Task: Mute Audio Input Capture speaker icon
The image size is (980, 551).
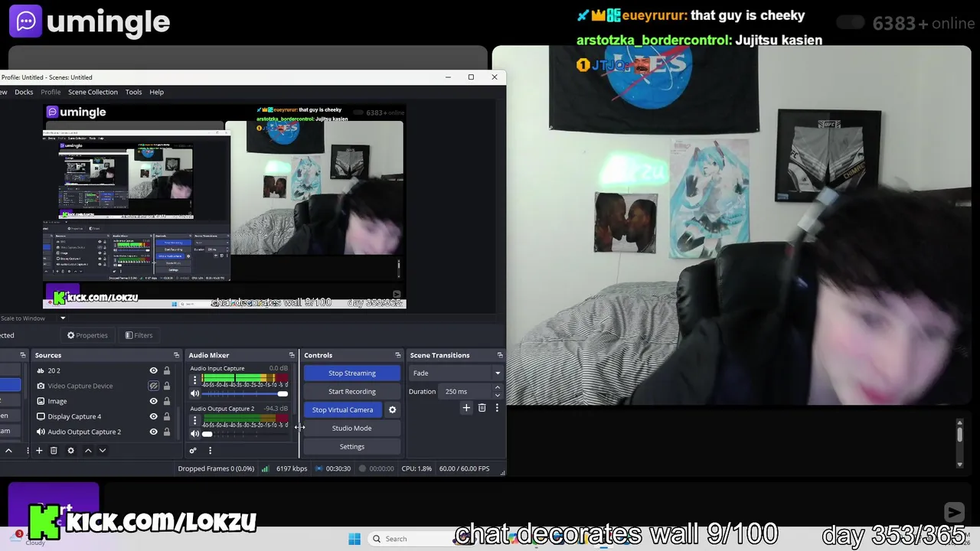Action: [x=194, y=393]
